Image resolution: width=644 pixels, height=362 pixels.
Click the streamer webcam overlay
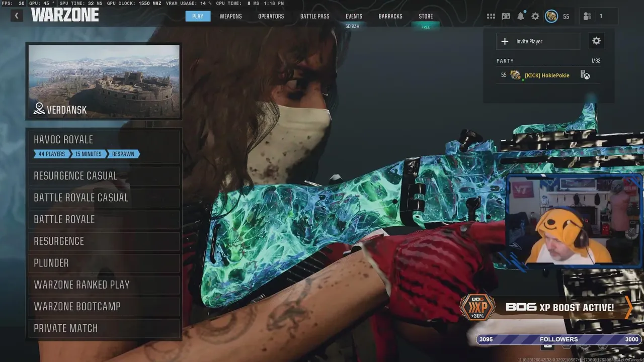coord(574,220)
